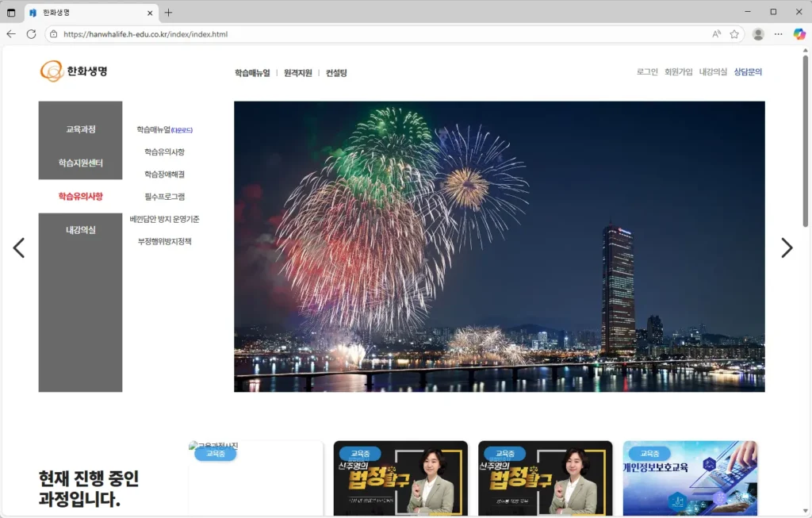Image resolution: width=812 pixels, height=518 pixels.
Task: Click inside the browser address bar
Action: [238, 34]
